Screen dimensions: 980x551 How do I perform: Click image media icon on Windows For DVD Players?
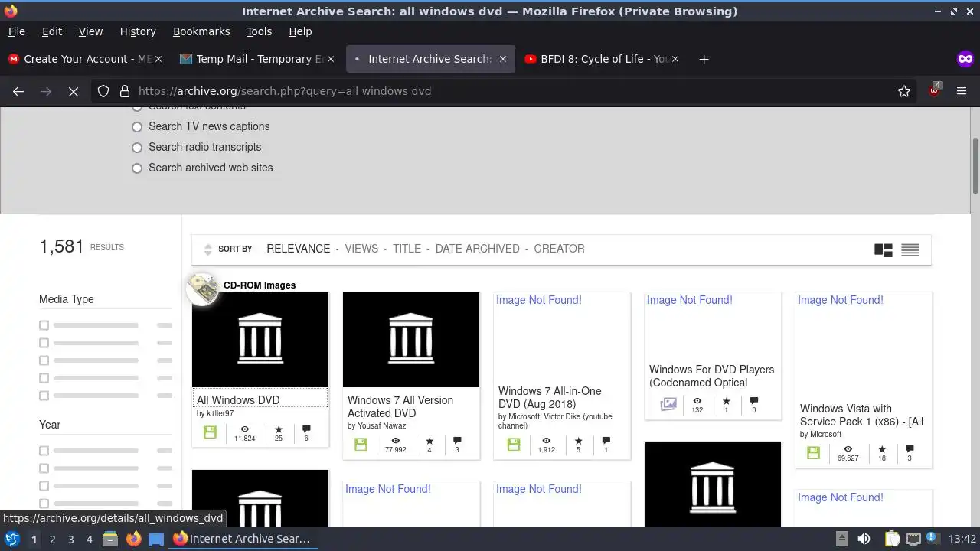(x=668, y=404)
